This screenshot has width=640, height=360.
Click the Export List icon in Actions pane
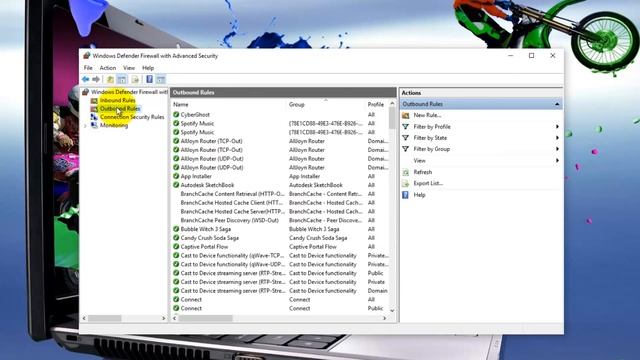[x=405, y=183]
